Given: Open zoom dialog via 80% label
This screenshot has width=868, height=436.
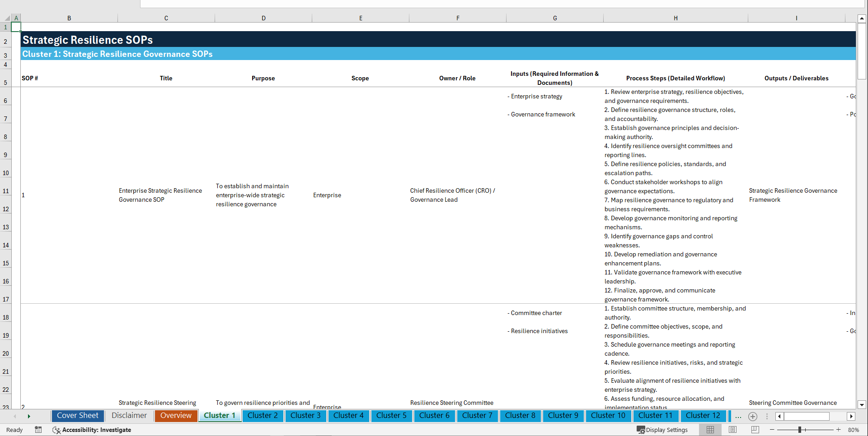Looking at the screenshot, I should [x=854, y=430].
